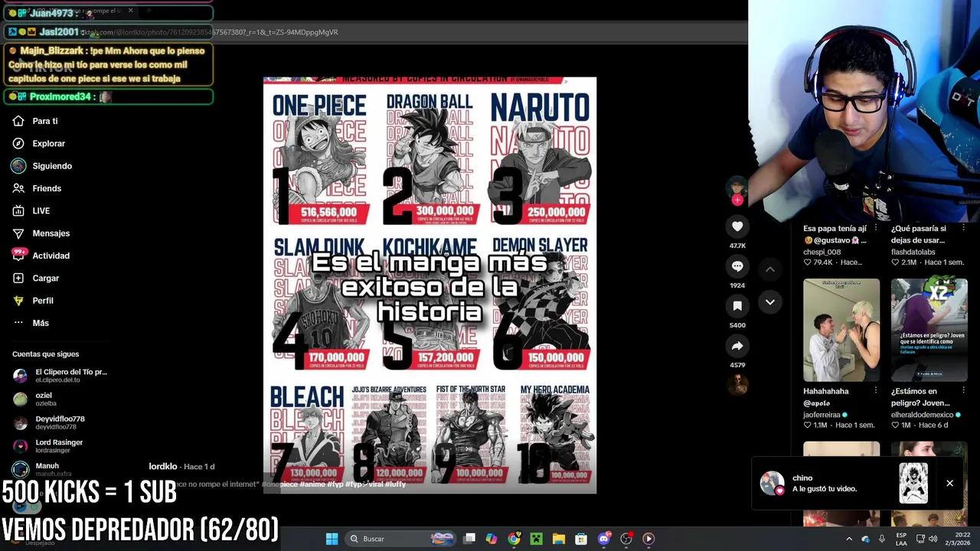Screen dimensions: 980x551
Task: Open the sound disc avatar below share
Action: pos(737,385)
